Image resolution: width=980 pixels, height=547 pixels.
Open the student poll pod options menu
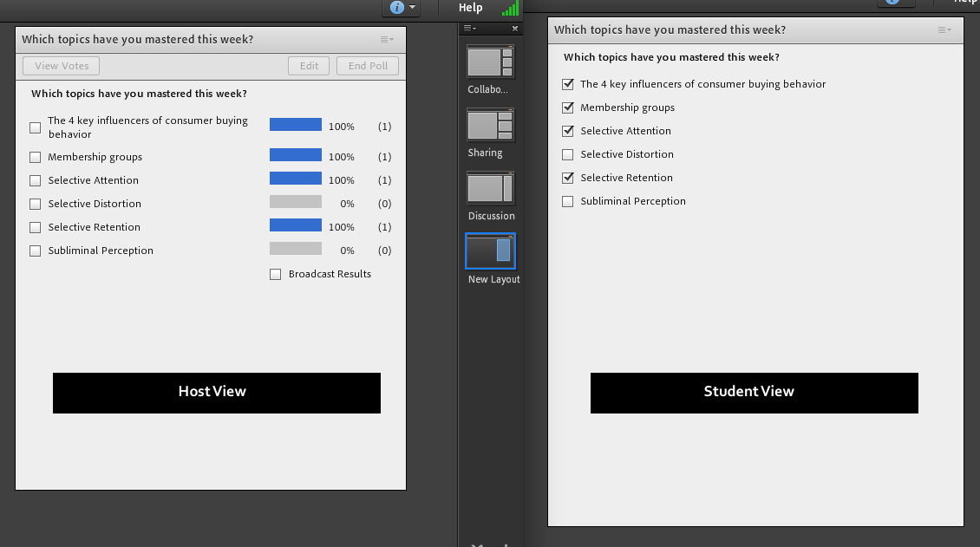tap(944, 30)
